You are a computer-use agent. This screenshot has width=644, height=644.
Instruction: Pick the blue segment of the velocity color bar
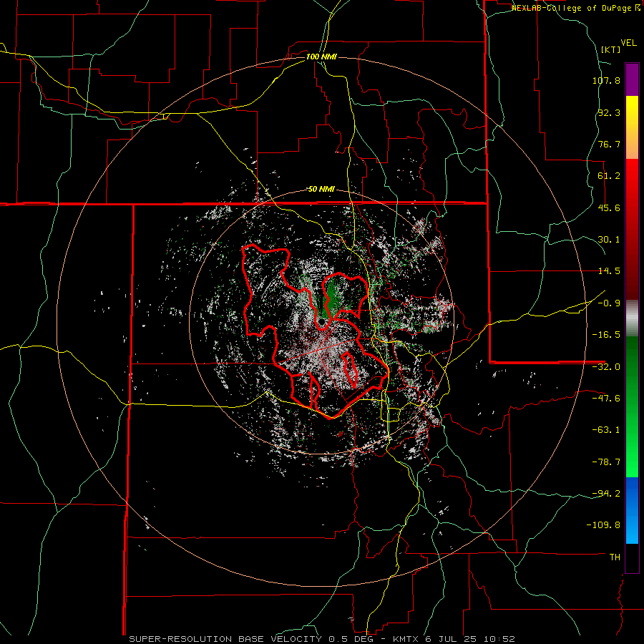pyautogui.click(x=632, y=510)
